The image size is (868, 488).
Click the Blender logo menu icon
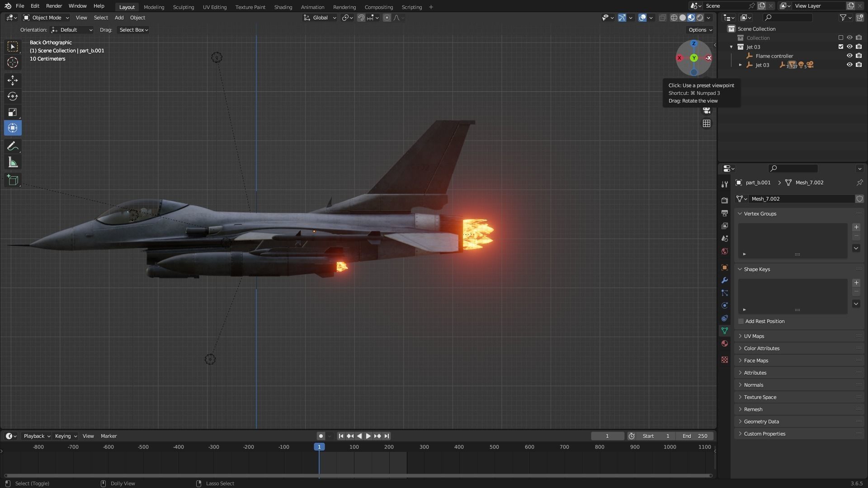pos(8,6)
